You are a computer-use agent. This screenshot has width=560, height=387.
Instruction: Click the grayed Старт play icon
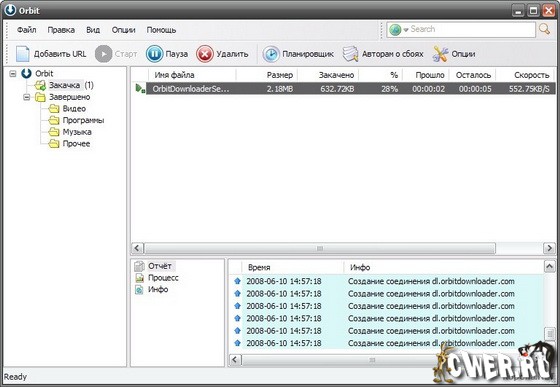[104, 54]
